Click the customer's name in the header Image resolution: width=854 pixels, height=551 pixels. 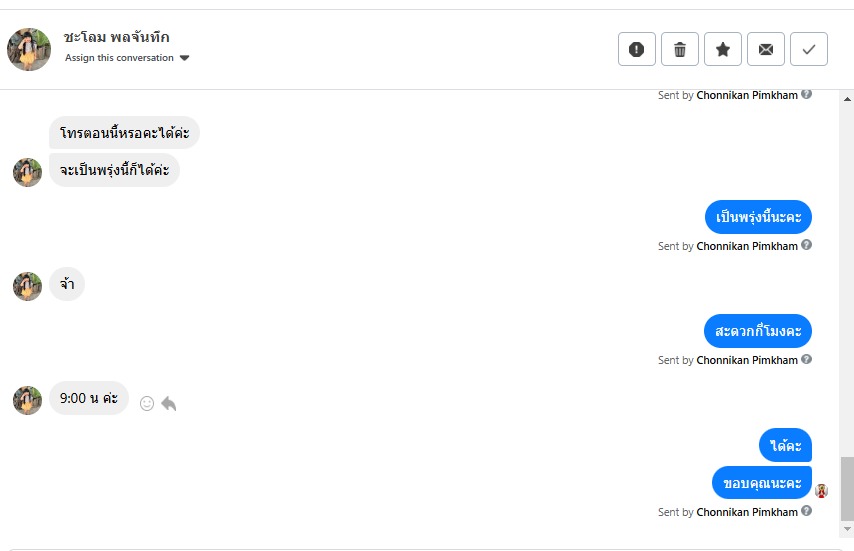click(x=116, y=37)
